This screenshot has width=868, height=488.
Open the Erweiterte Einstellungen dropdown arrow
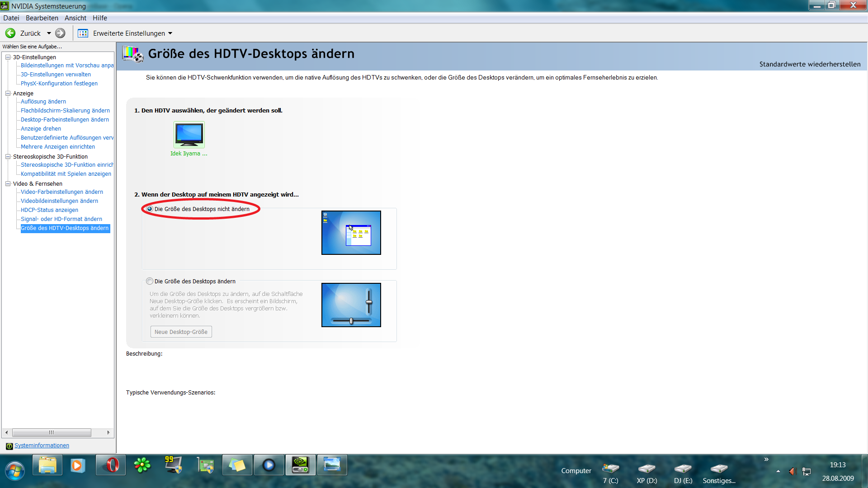170,33
